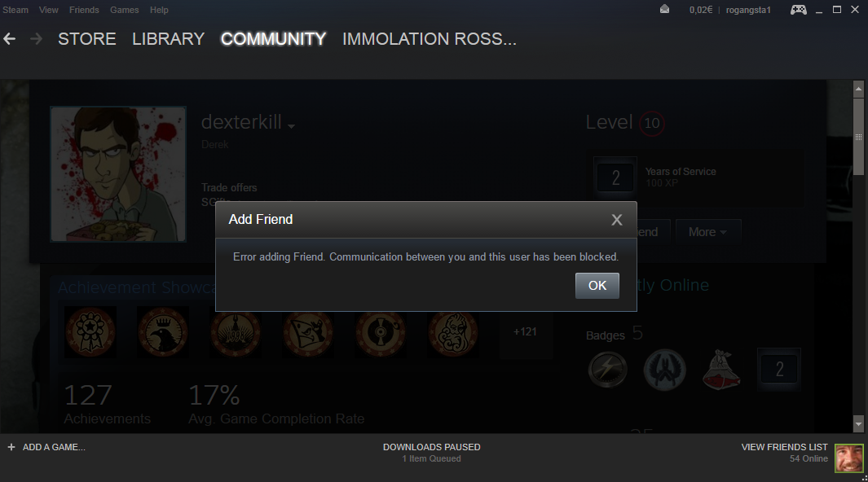Screen dimensions: 868x482
Task: Click the scrollbar down arrow
Action: tap(858, 424)
